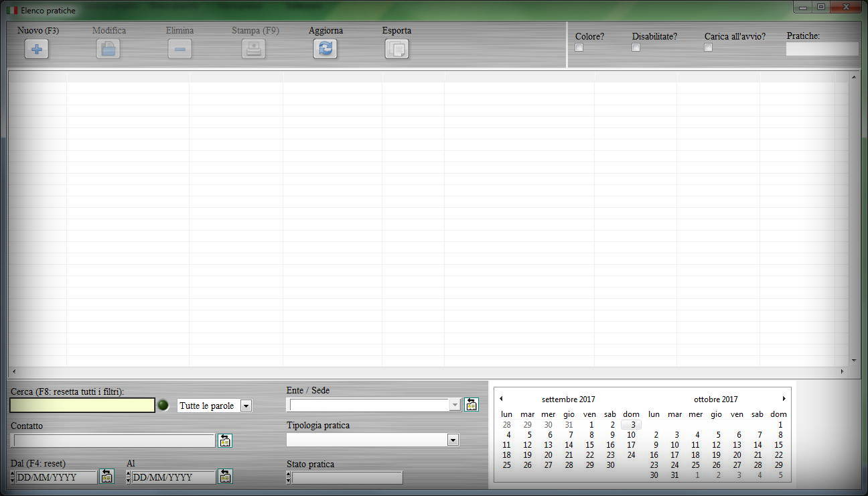Screen dimensions: 868x496
Task: Click the list's vertical scroll down arrow
Action: point(854,361)
